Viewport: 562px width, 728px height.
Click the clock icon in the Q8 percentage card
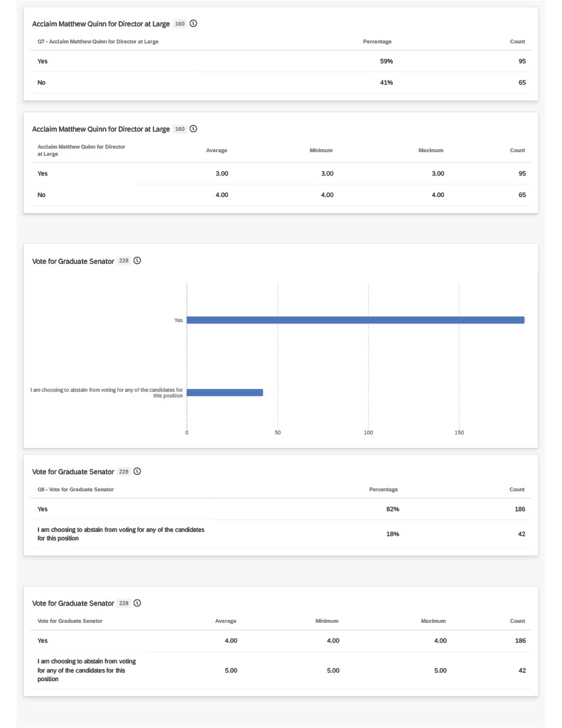(x=137, y=471)
